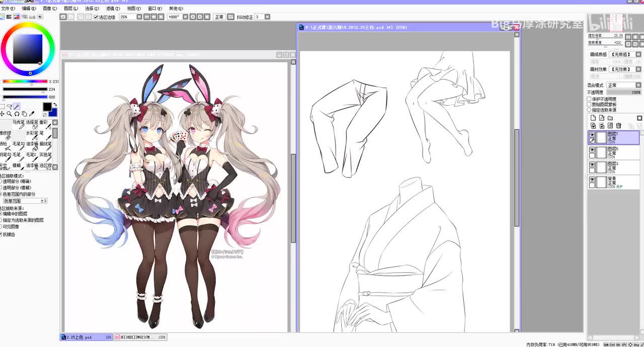This screenshot has height=347, width=644.
Task: Toggle the HSV slider panel icon
Action: pyautogui.click(x=17, y=17)
